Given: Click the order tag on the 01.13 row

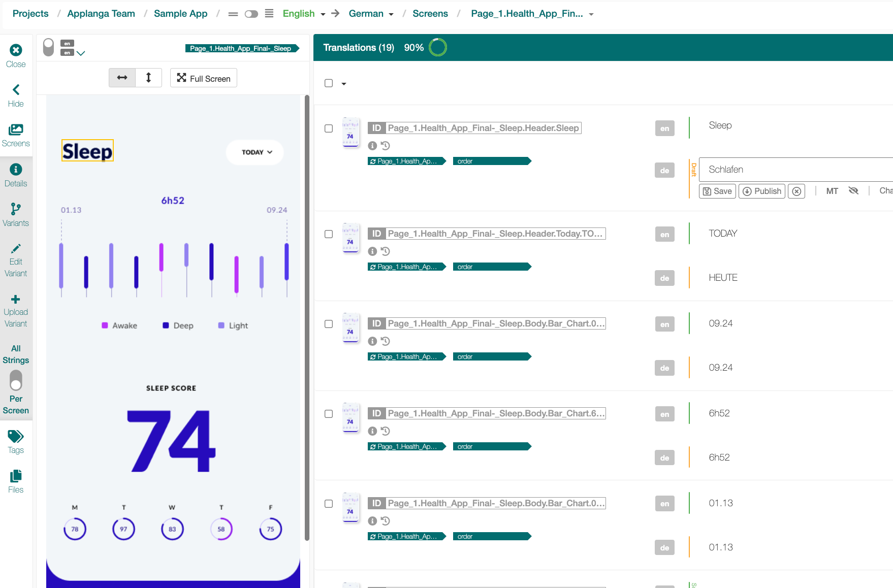Looking at the screenshot, I should tap(492, 536).
